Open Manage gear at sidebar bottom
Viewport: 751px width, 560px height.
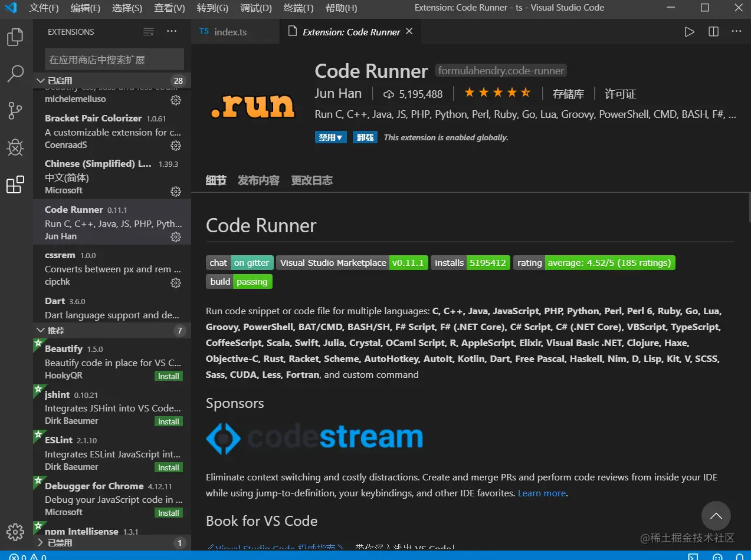(x=15, y=531)
